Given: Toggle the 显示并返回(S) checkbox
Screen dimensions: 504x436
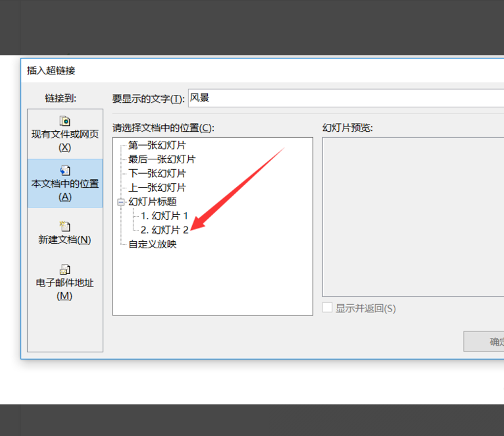Looking at the screenshot, I should (327, 308).
